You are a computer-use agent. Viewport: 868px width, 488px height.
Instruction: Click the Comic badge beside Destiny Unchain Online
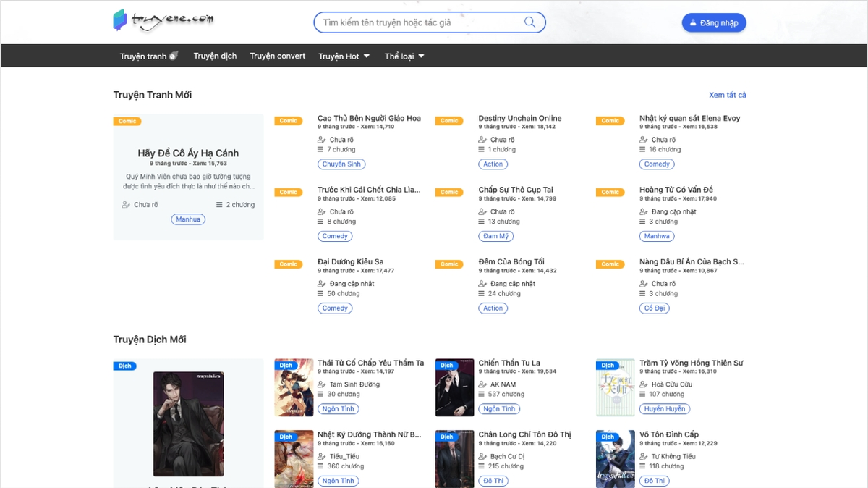tap(449, 121)
